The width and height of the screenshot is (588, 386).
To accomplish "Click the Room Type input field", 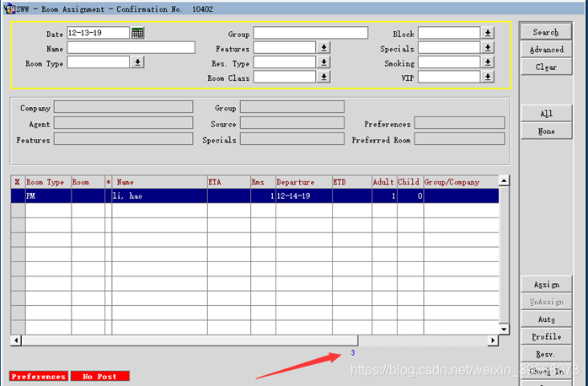I will coord(99,62).
